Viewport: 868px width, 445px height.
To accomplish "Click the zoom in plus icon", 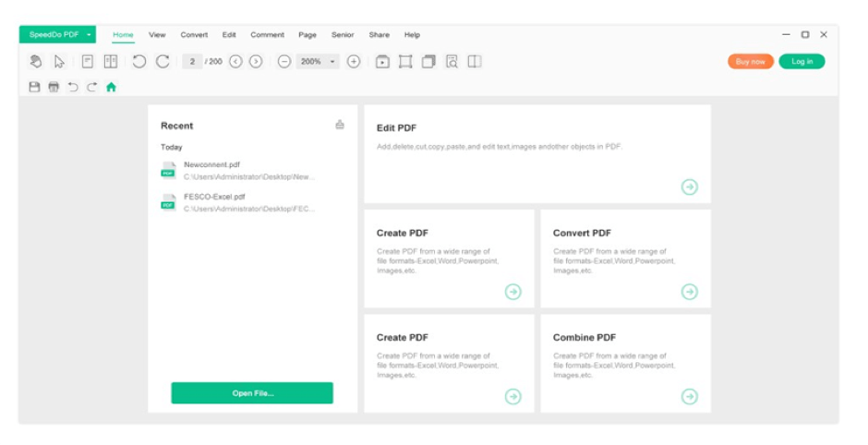I will click(x=354, y=62).
